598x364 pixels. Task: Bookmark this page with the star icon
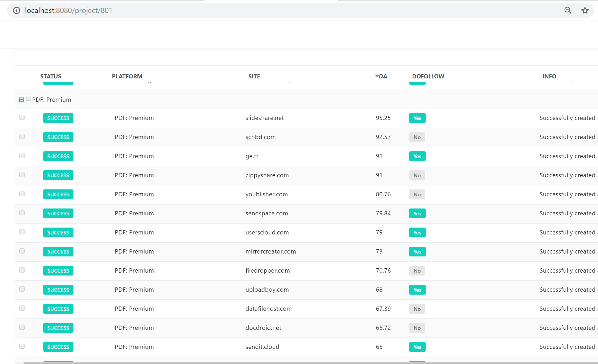tap(585, 10)
